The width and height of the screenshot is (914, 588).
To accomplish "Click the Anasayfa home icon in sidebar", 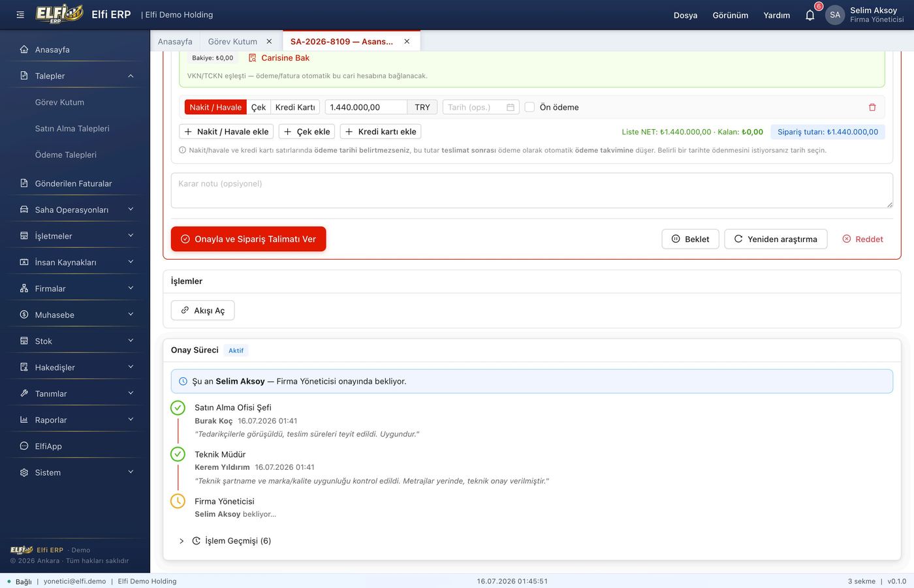I will pyautogui.click(x=24, y=50).
